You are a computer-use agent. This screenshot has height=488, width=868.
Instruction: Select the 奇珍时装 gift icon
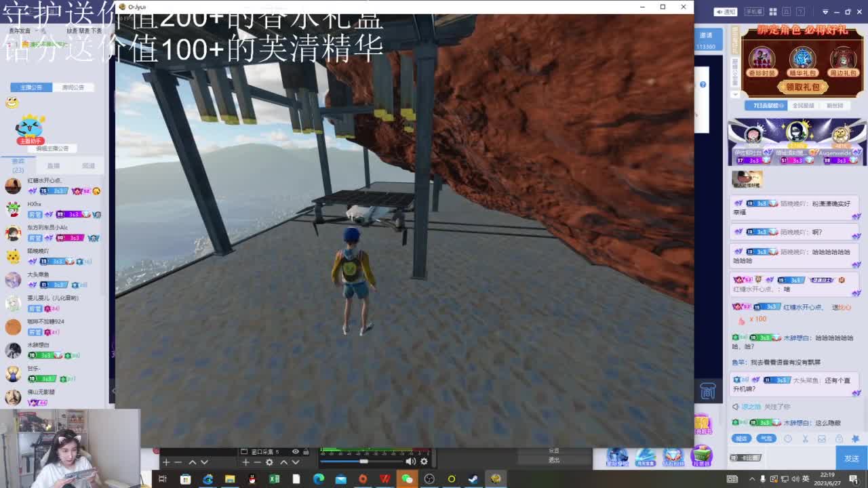[762, 61]
